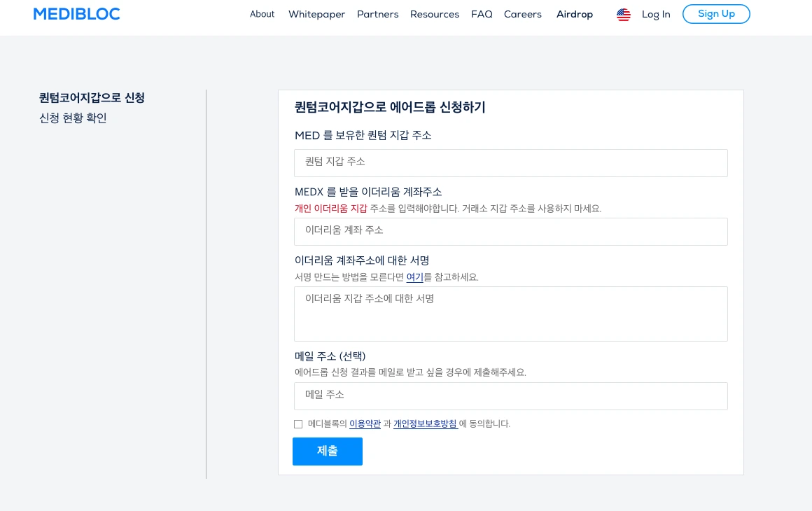The height and width of the screenshot is (511, 812).
Task: Click the label 메일 주소 (선택)
Action: (330, 356)
